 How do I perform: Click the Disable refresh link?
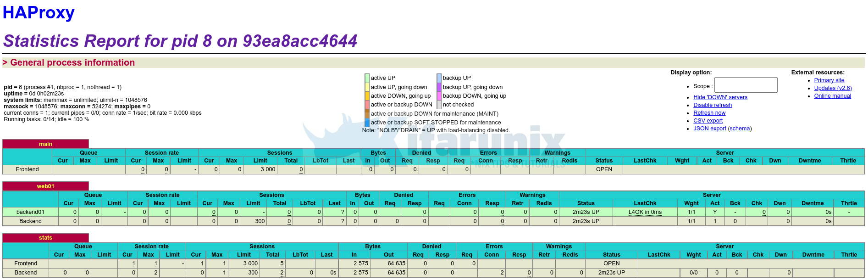pyautogui.click(x=712, y=105)
